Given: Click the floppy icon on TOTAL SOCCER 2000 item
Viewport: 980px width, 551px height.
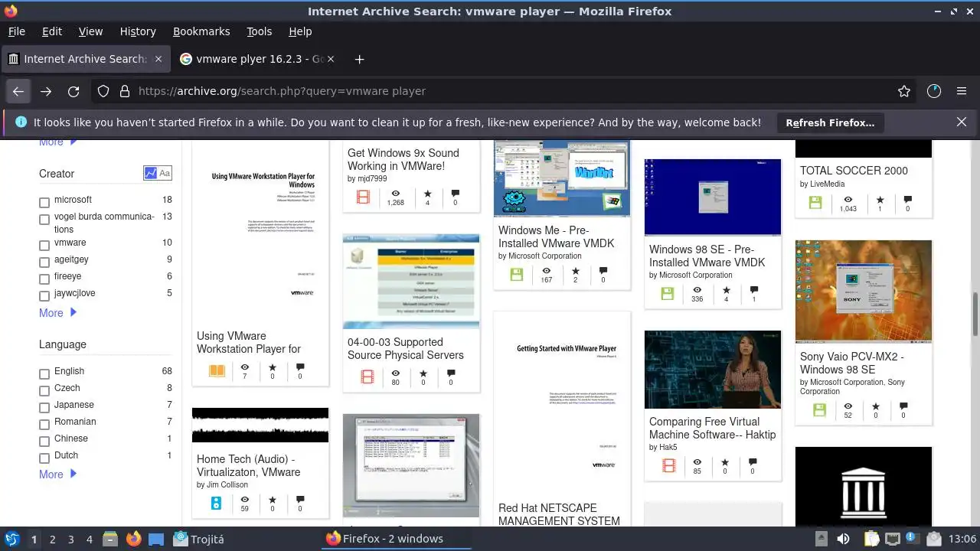Looking at the screenshot, I should point(815,203).
